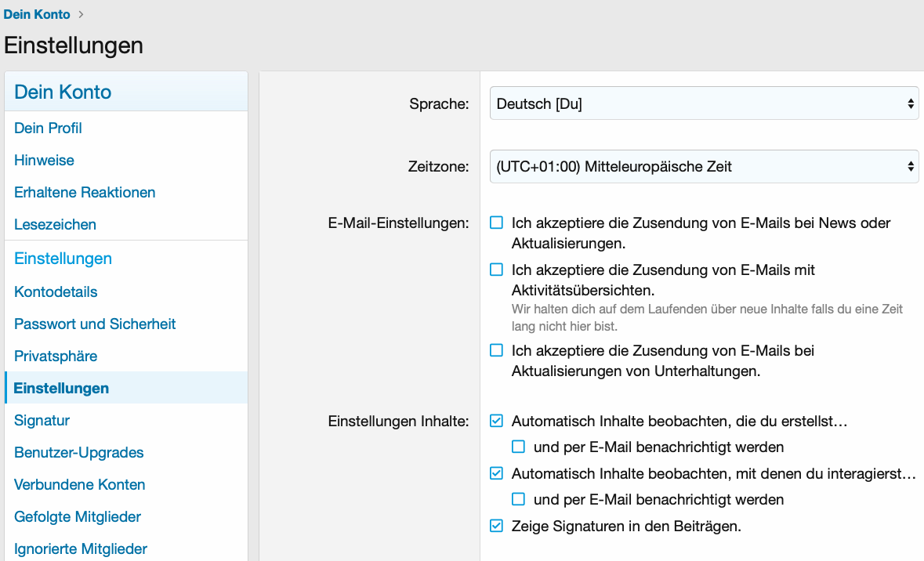Tick emails for Aktualisierungen von Unterhaltungen
This screenshot has width=924, height=561.
click(x=496, y=350)
